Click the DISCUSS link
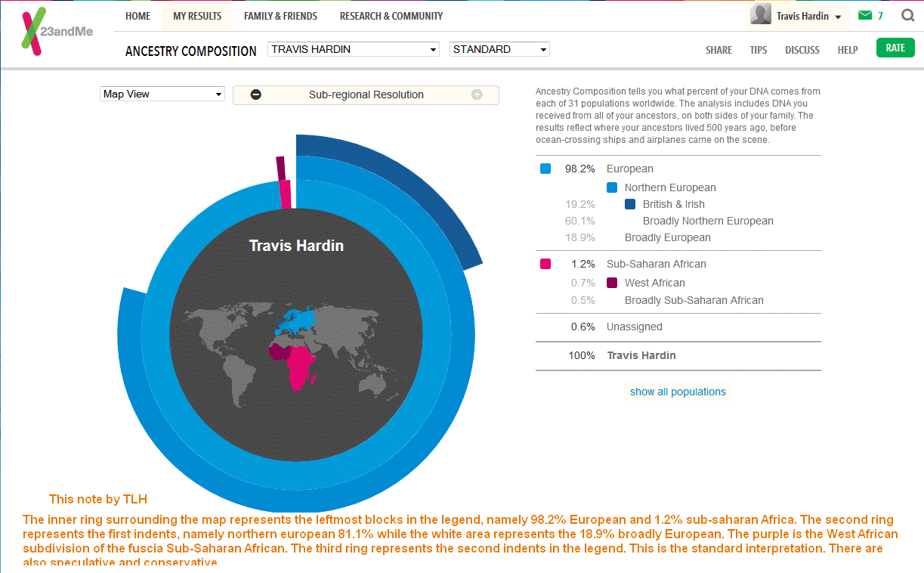924x573 pixels. 802,50
